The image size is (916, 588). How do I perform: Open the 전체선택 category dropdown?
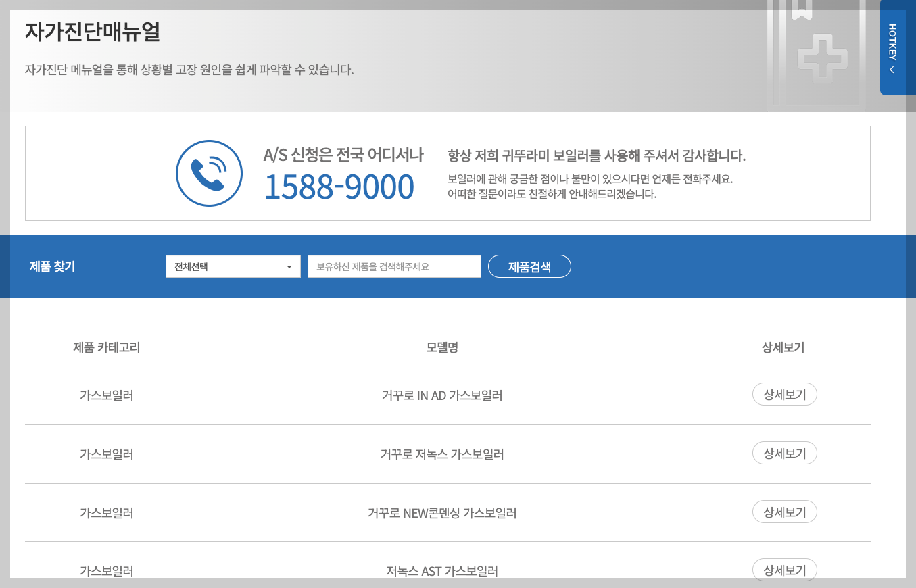(x=233, y=266)
